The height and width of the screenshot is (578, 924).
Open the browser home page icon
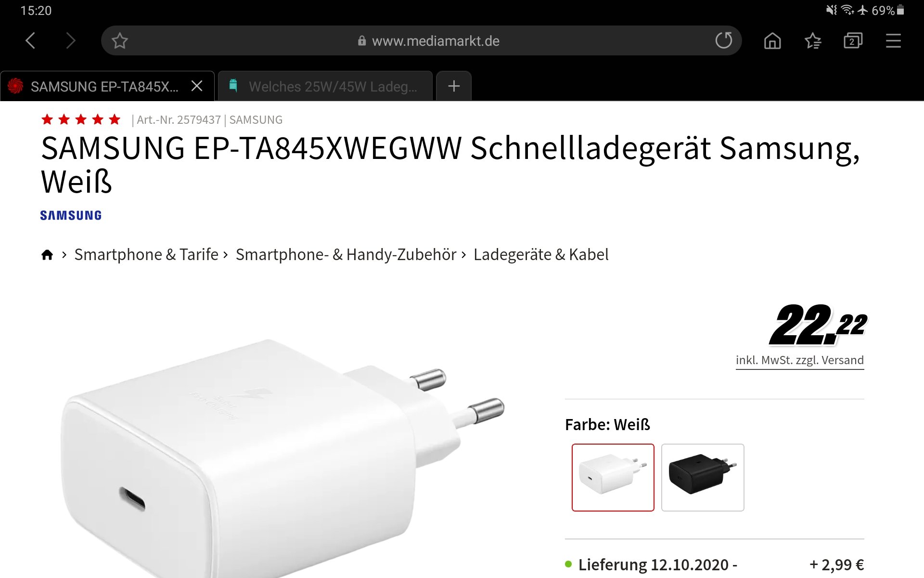click(772, 41)
